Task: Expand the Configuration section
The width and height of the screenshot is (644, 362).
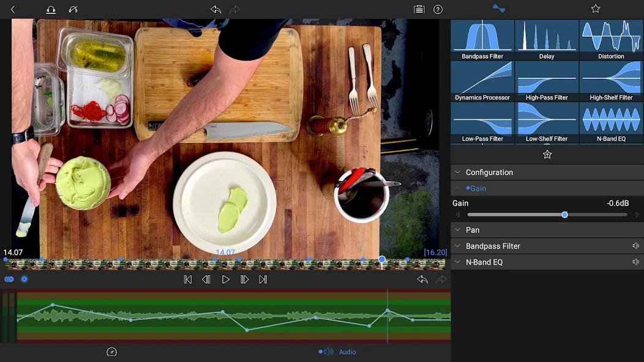Action: 458,172
